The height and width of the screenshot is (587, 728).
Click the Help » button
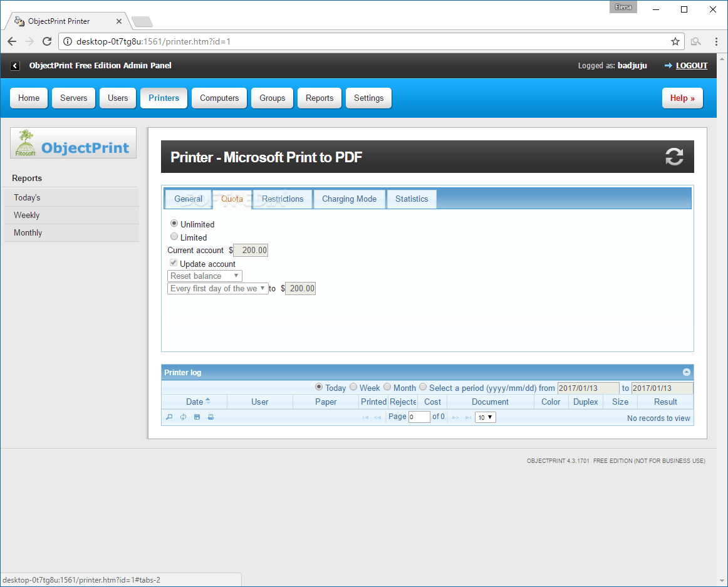coord(682,98)
